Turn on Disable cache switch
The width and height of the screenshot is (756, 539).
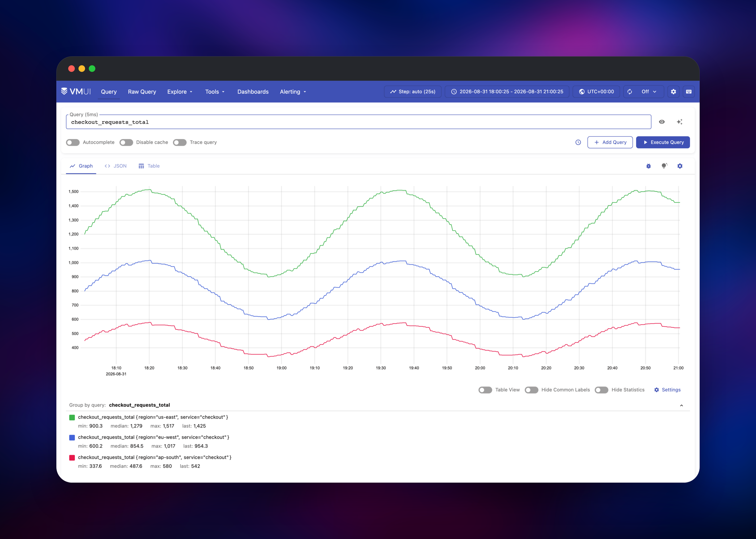point(126,142)
